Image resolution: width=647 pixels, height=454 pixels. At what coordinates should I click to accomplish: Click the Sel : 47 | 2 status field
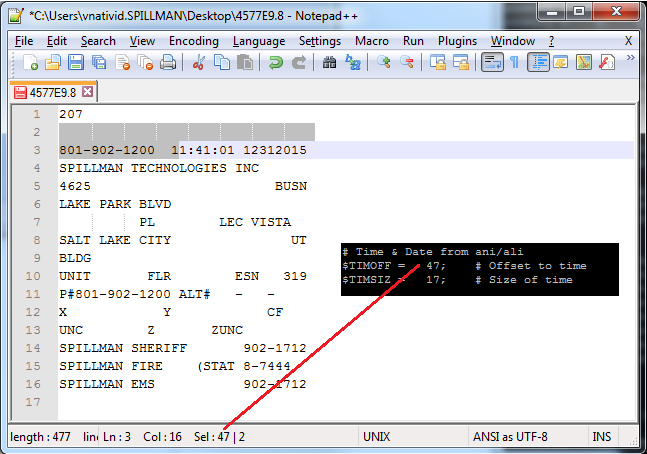219,437
